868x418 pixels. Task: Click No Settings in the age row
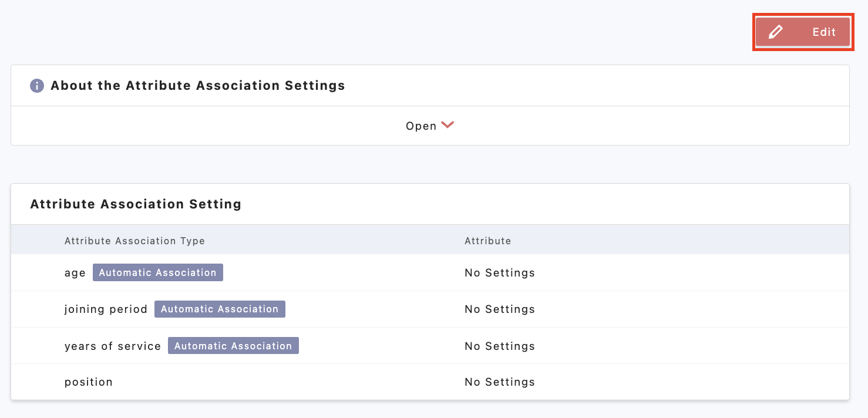499,273
